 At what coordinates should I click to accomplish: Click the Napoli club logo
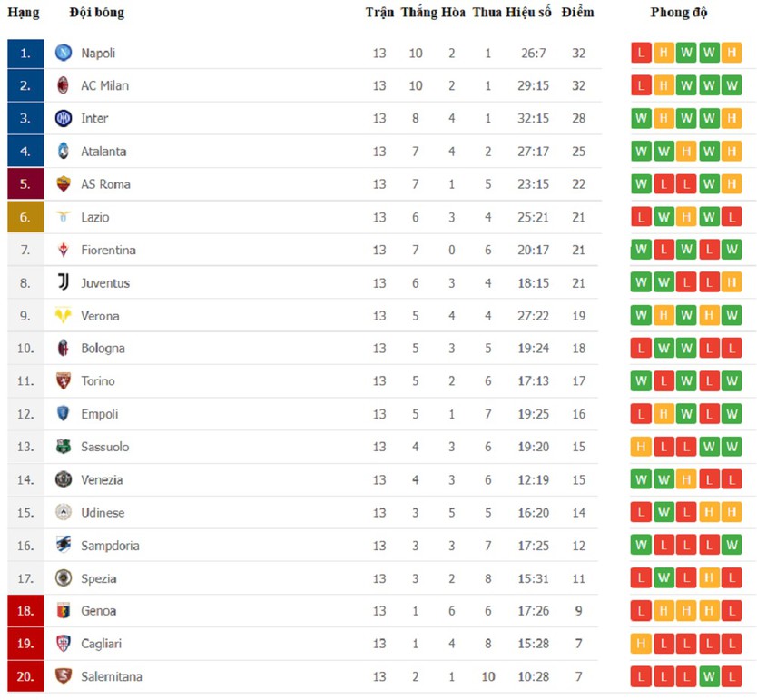click(x=64, y=53)
